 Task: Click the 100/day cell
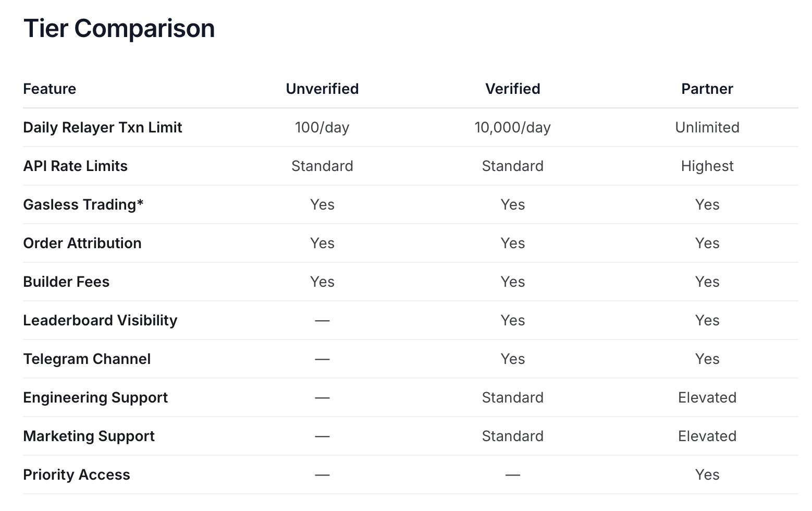point(322,127)
